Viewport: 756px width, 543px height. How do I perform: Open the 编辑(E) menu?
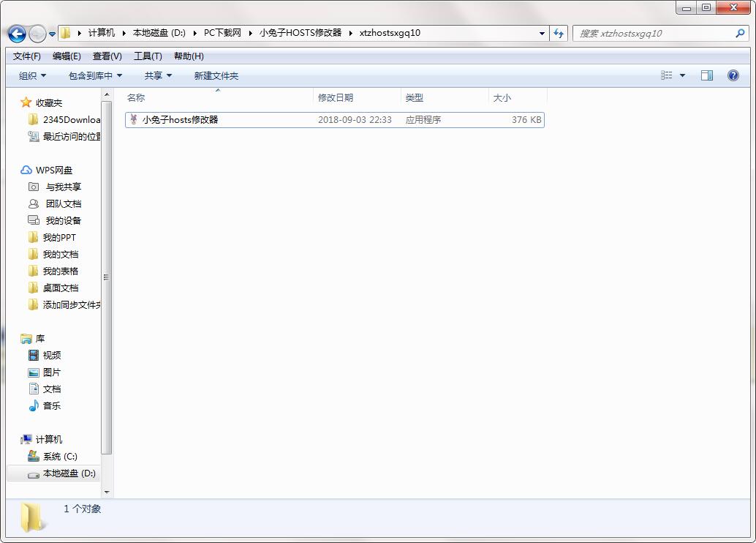(67, 56)
